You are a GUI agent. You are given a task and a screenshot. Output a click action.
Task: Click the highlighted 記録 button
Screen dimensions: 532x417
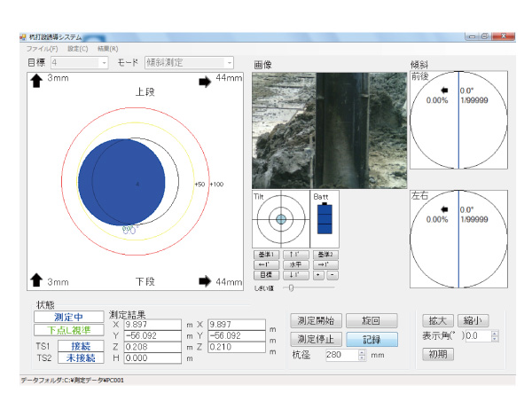click(372, 339)
